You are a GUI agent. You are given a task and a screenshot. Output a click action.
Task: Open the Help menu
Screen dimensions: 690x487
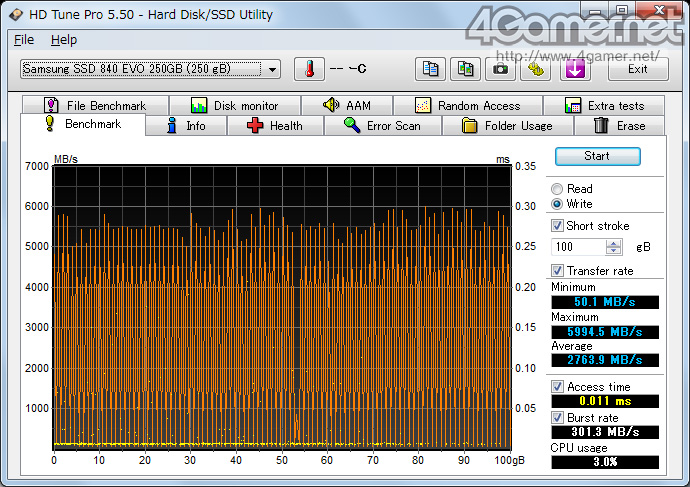point(64,40)
